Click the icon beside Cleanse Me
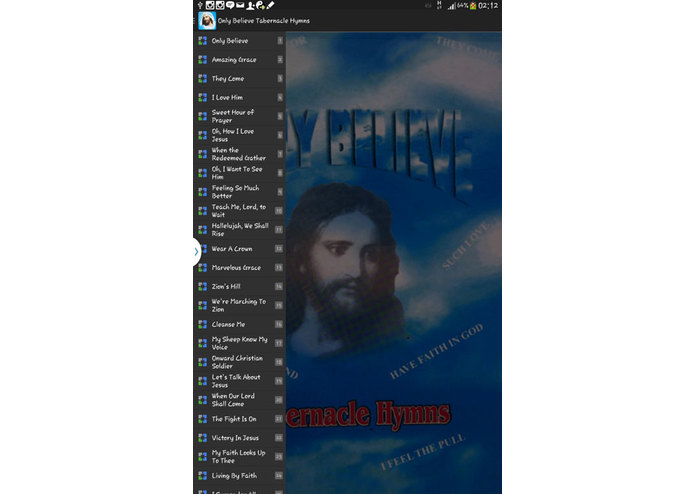This screenshot has width=695, height=494. [203, 324]
